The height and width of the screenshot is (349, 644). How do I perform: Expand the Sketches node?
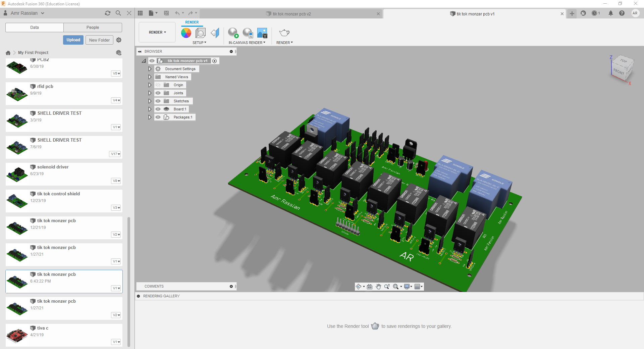coord(150,101)
